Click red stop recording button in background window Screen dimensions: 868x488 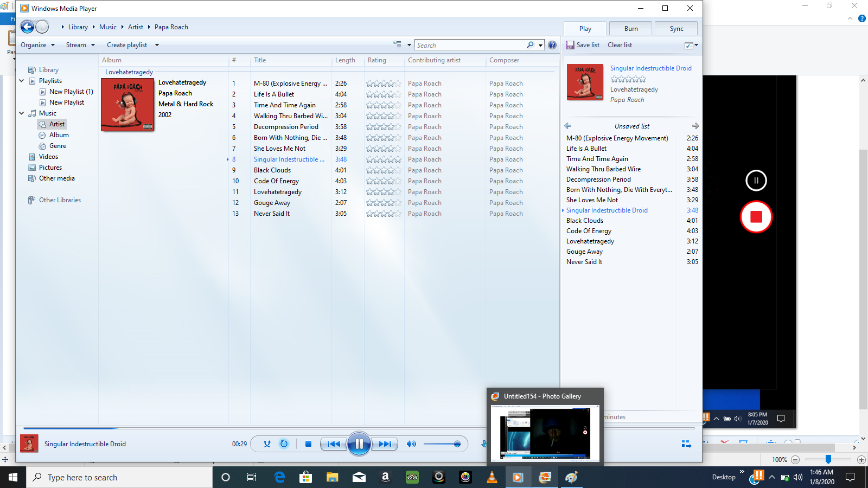(756, 217)
